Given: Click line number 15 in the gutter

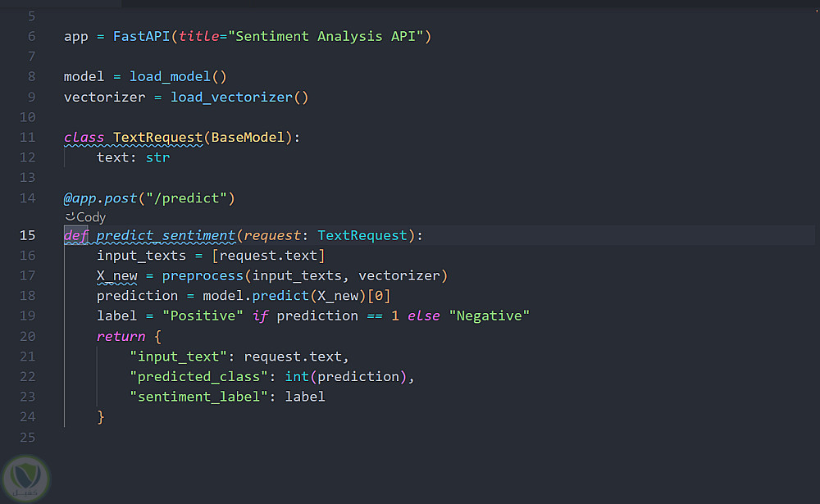Looking at the screenshot, I should [27, 235].
